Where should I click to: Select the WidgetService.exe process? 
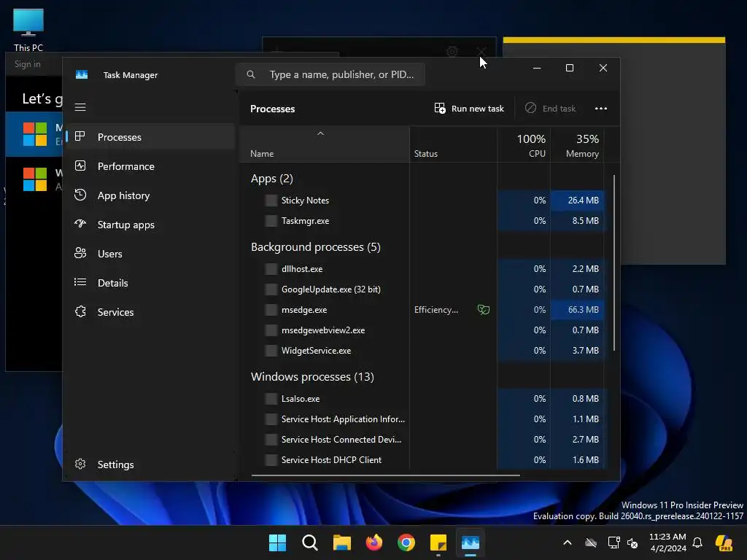[422, 351]
